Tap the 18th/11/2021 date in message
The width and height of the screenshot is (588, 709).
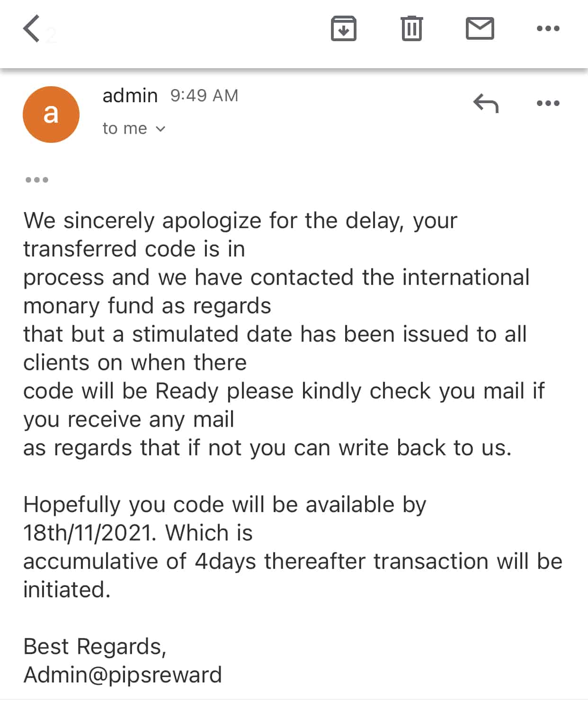coord(89,533)
